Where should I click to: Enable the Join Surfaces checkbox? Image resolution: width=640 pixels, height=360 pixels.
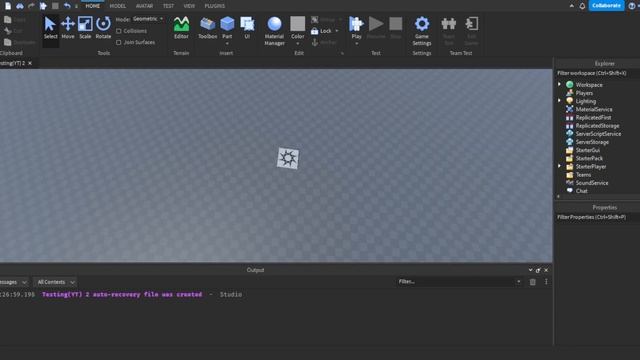pos(119,42)
